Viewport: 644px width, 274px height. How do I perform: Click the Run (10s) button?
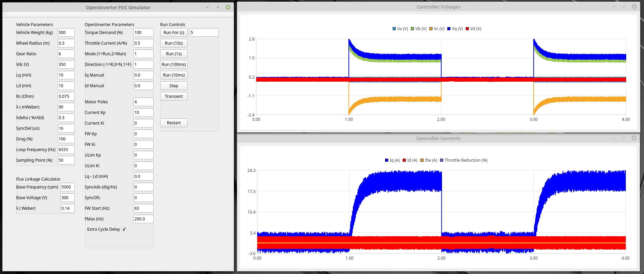(x=174, y=43)
